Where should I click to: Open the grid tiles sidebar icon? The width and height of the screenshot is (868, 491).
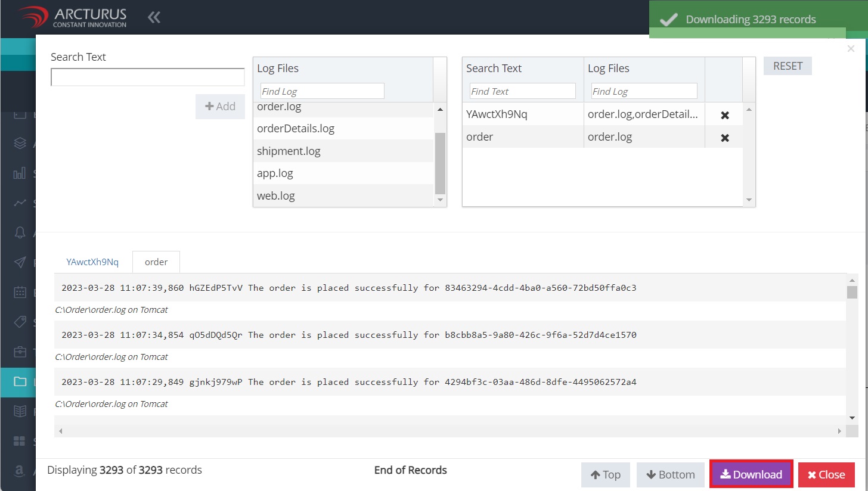tap(20, 441)
